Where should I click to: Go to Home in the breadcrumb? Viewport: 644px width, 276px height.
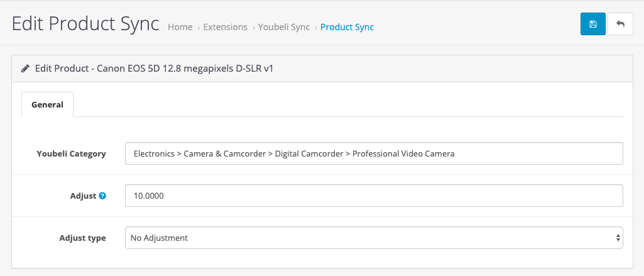pyautogui.click(x=180, y=27)
